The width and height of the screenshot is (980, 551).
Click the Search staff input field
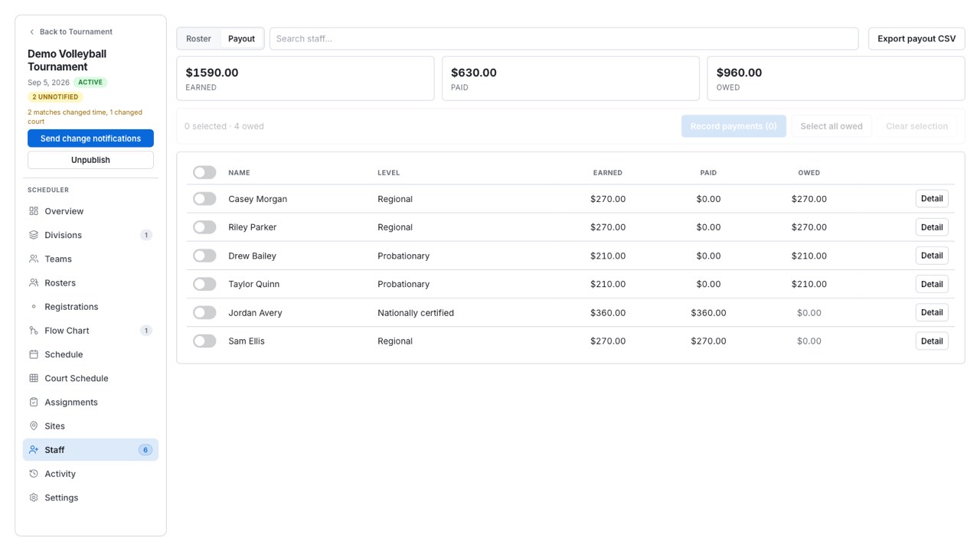pos(563,38)
